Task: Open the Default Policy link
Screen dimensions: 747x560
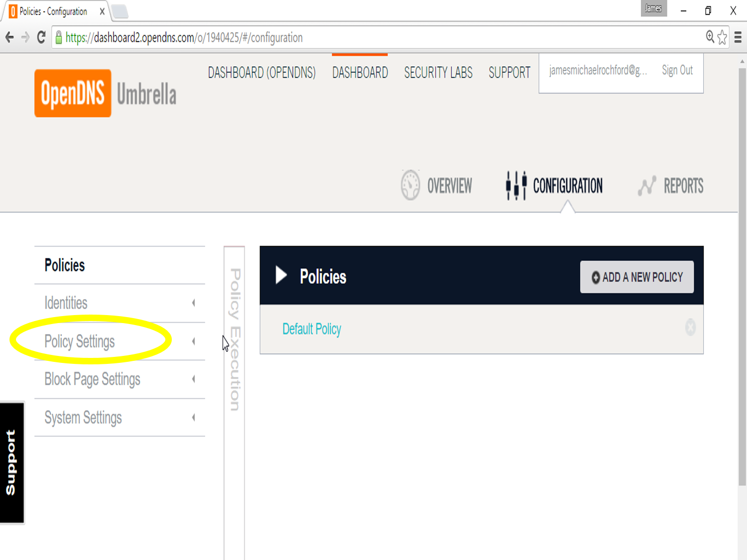Action: 312,329
